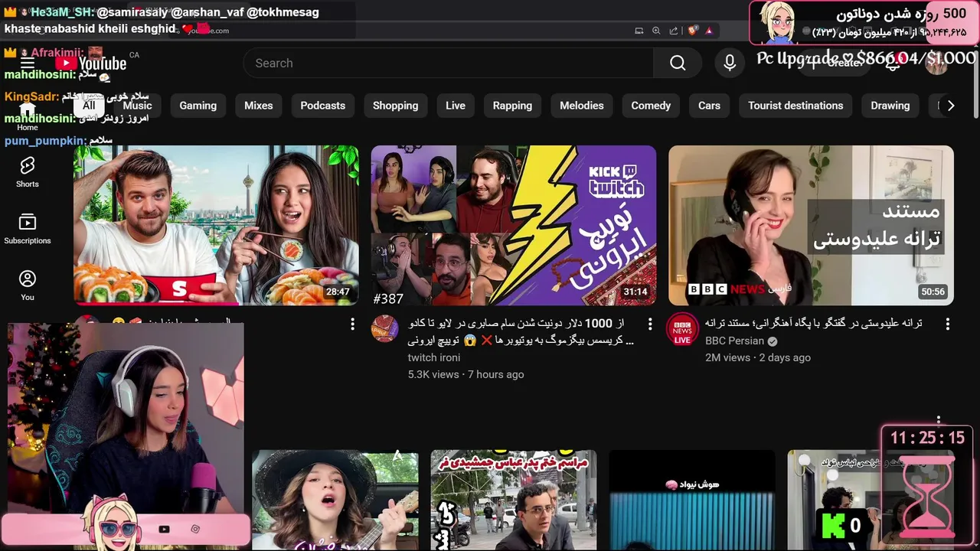Open Subscriptions from the sidebar
Viewport: 980px width, 551px height.
click(x=28, y=229)
